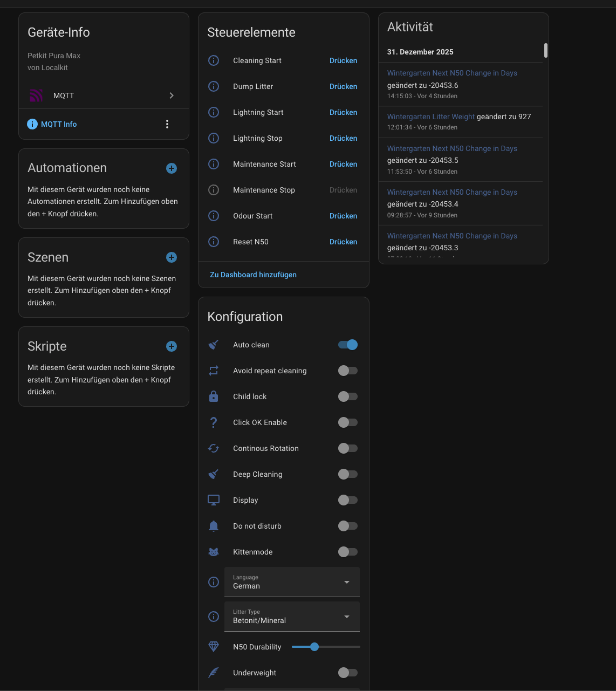This screenshot has height=691, width=616.
Task: Expand the MQTT entry in Geräte-Info
Action: [172, 95]
